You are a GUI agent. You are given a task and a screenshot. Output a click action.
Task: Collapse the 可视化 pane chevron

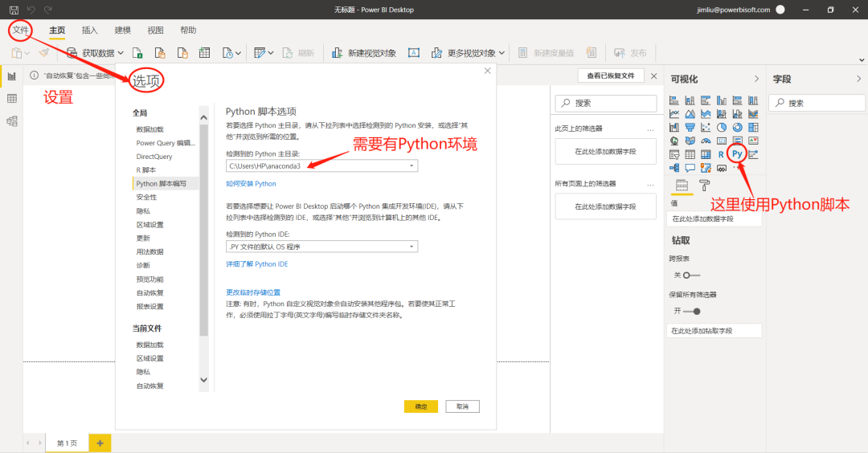(756, 79)
